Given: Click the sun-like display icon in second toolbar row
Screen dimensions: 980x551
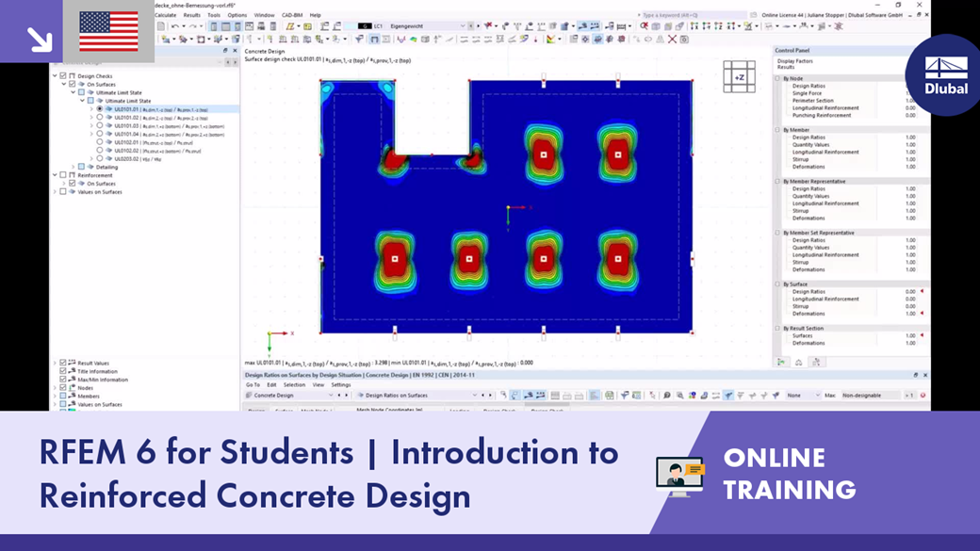Looking at the screenshot, I should point(585,40).
